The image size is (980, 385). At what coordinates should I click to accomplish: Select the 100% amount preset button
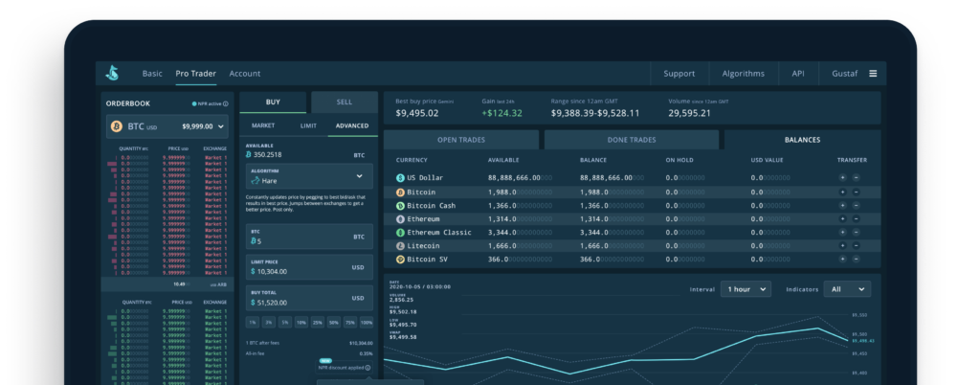pos(367,323)
